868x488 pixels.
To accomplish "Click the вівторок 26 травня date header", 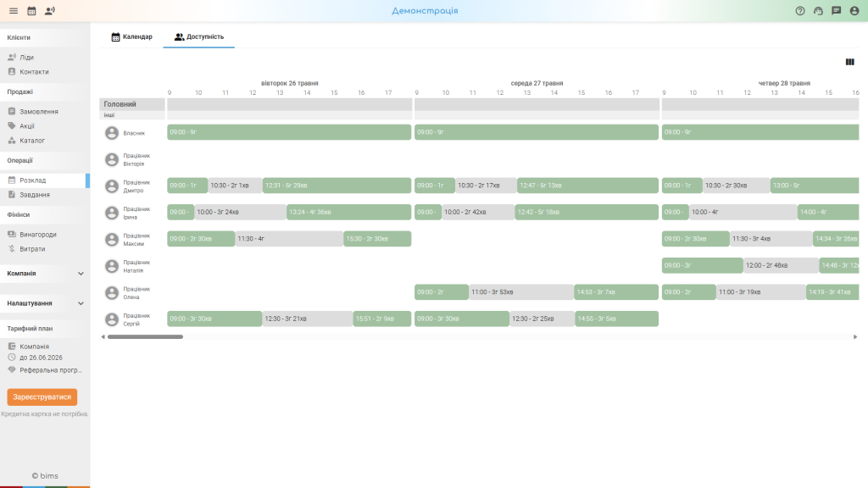I will click(x=290, y=83).
